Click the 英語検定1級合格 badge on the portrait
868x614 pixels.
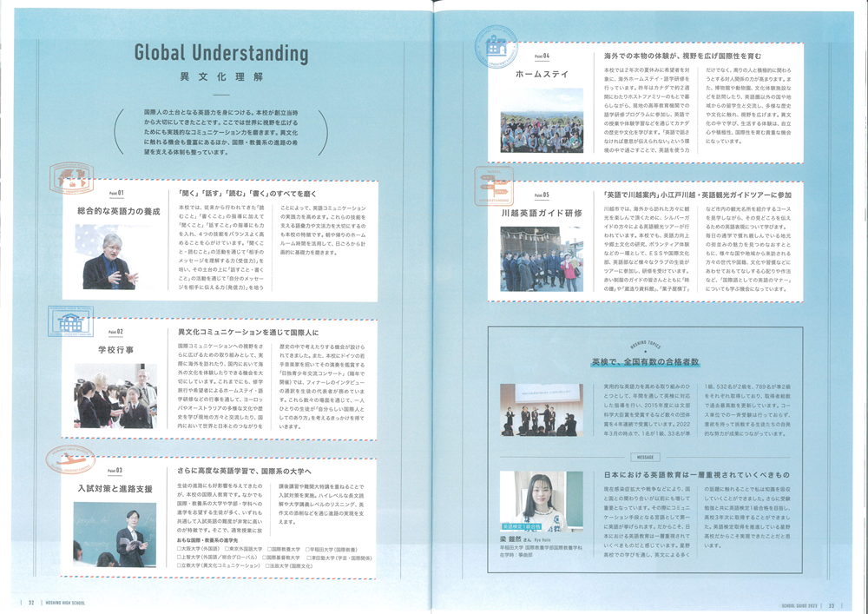tap(521, 527)
